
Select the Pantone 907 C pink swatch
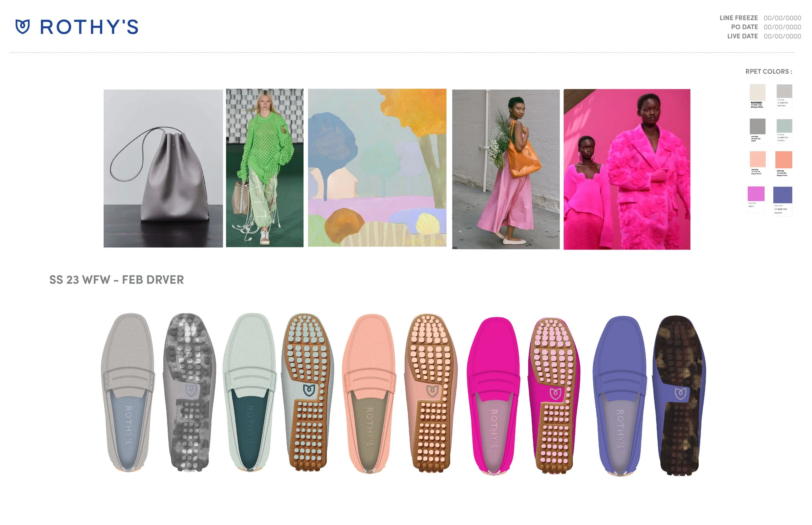click(756, 194)
